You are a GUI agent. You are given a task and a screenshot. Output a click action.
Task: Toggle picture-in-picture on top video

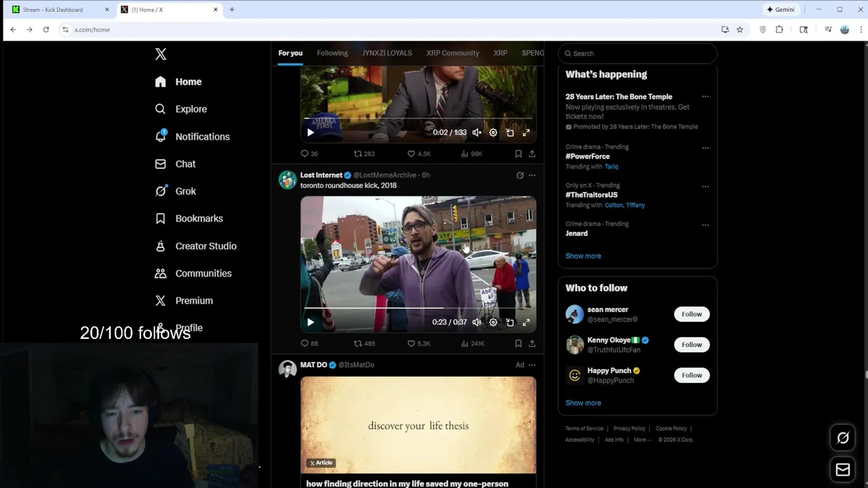tap(510, 133)
